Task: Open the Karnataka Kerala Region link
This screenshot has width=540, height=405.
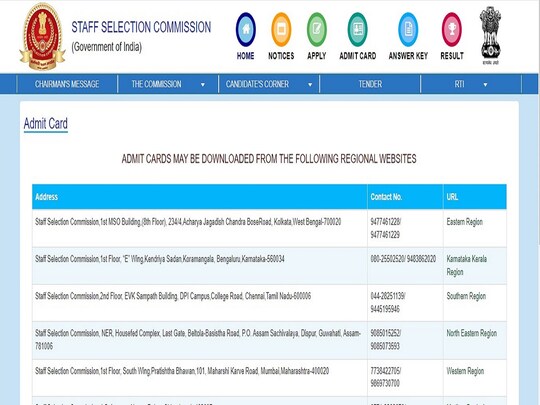Action: click(x=467, y=265)
